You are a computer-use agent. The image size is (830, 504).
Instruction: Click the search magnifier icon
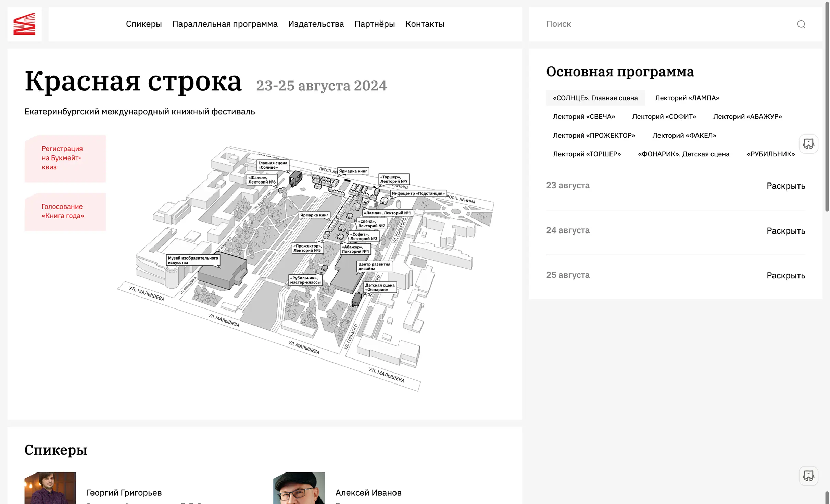coord(801,24)
